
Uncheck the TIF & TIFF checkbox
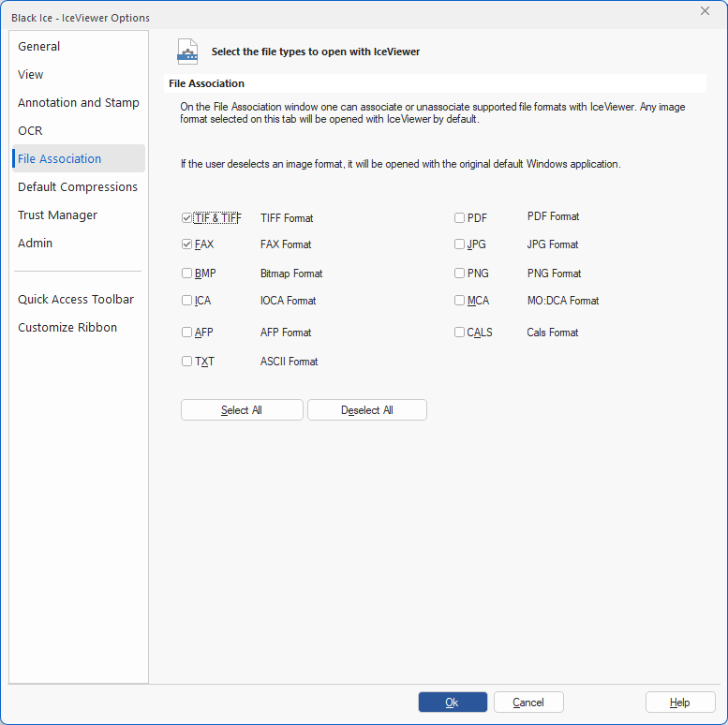click(186, 217)
